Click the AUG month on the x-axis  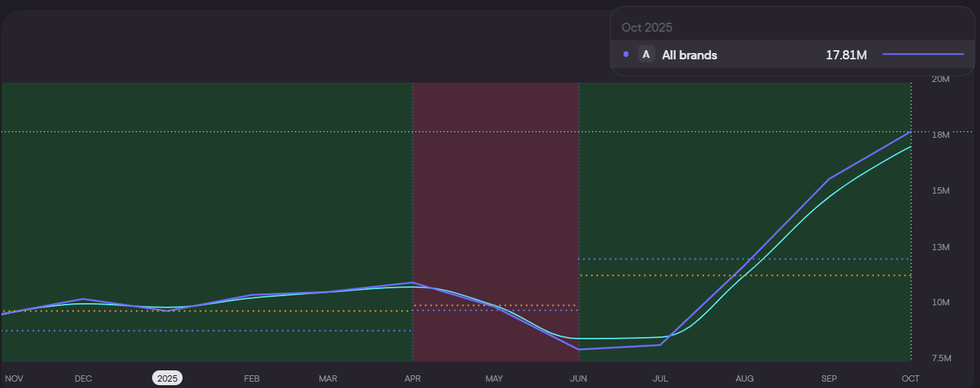744,379
